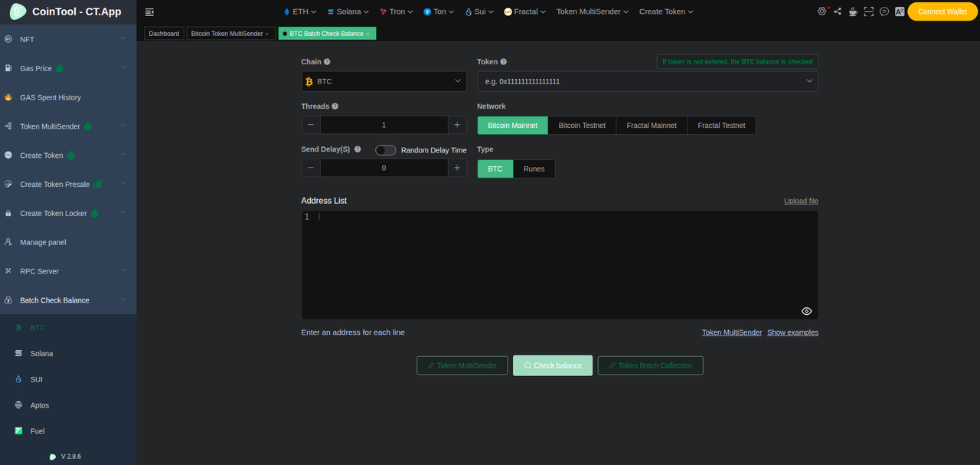This screenshot has height=465, width=980.
Task: Click the Upload file link
Action: pos(801,201)
